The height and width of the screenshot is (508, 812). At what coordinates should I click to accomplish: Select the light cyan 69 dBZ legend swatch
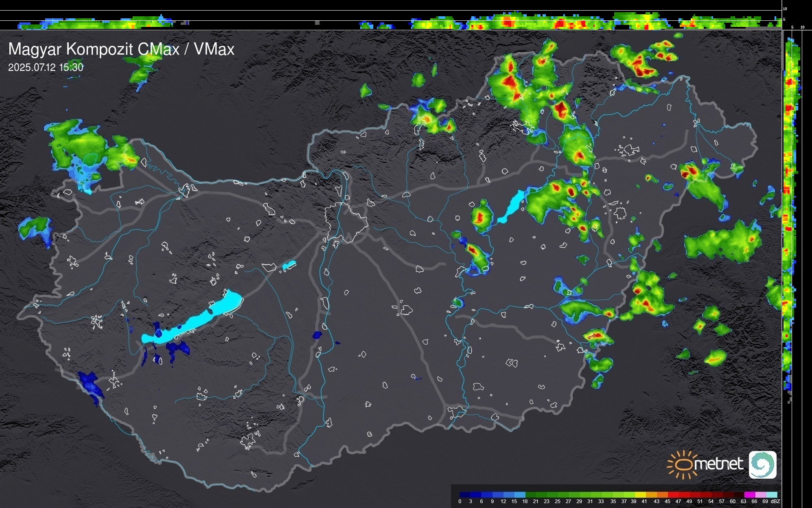(x=771, y=495)
